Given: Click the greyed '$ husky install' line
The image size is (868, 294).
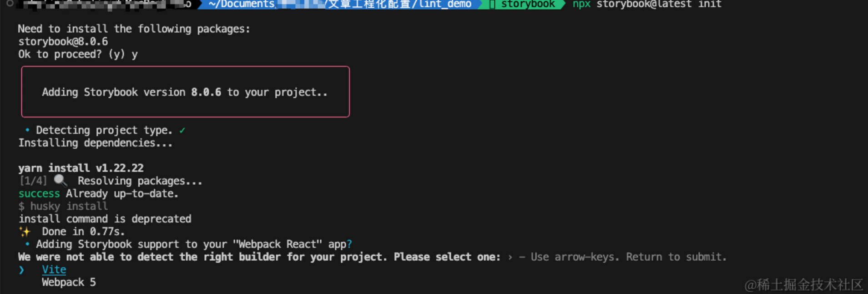Looking at the screenshot, I should click(63, 206).
